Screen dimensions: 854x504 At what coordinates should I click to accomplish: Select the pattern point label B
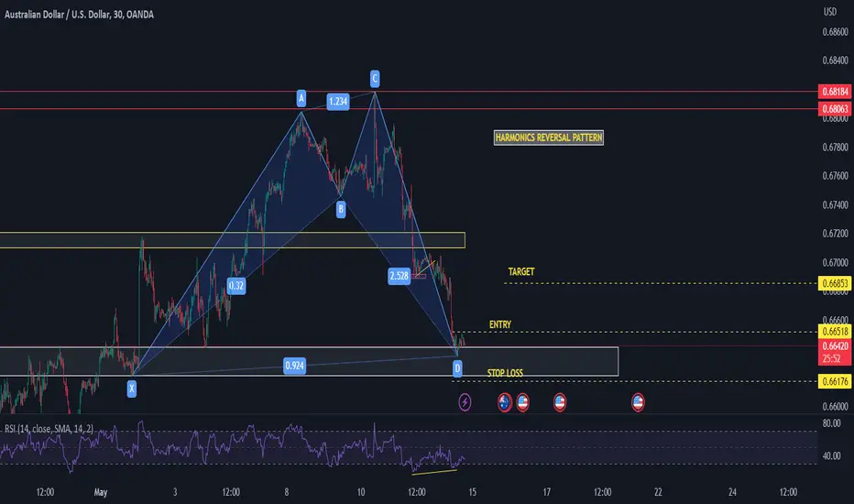341,209
